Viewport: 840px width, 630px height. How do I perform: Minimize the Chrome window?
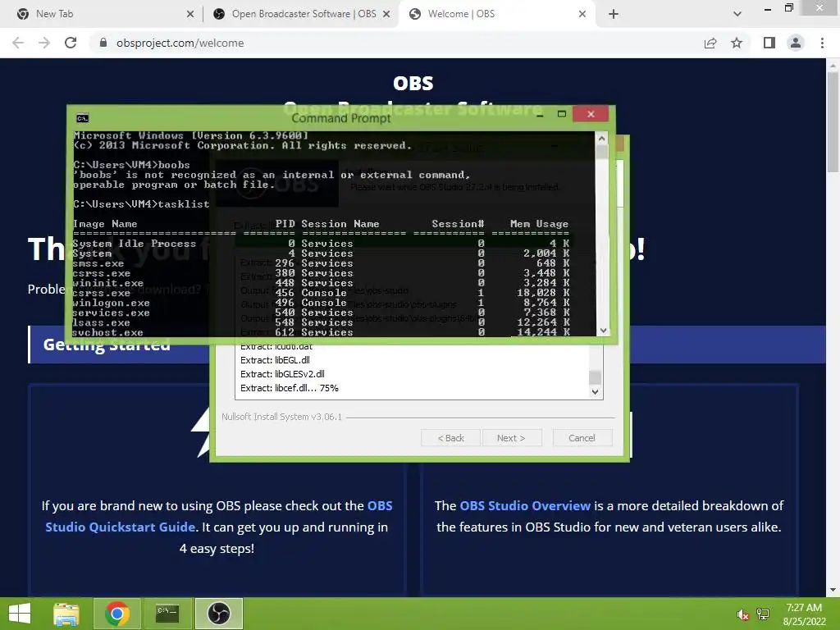[x=768, y=8]
